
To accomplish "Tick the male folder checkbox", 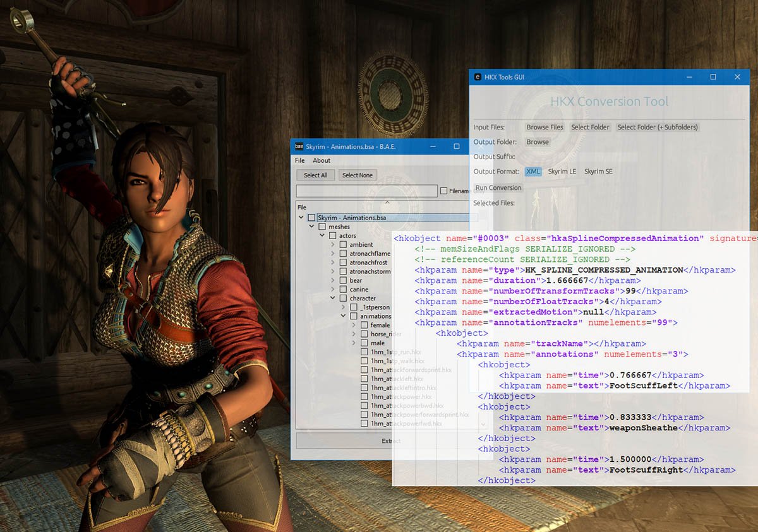I will point(364,343).
